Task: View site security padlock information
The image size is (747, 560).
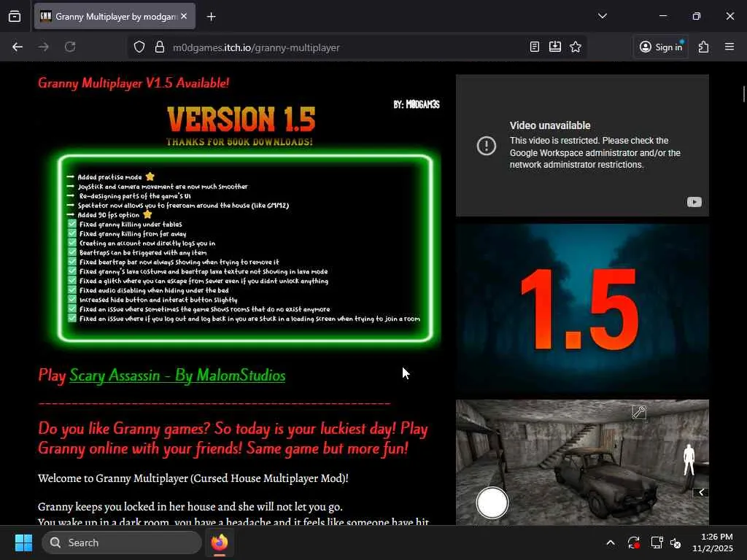Action: coord(160,47)
